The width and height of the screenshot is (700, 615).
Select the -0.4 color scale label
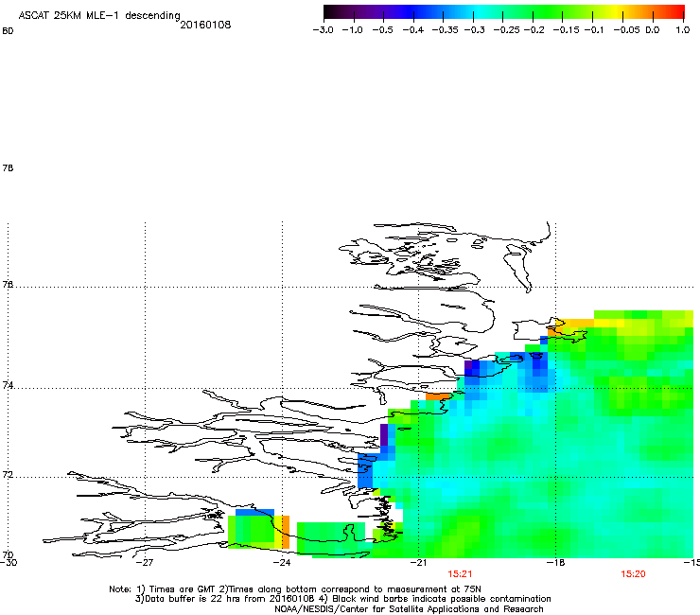413,30
